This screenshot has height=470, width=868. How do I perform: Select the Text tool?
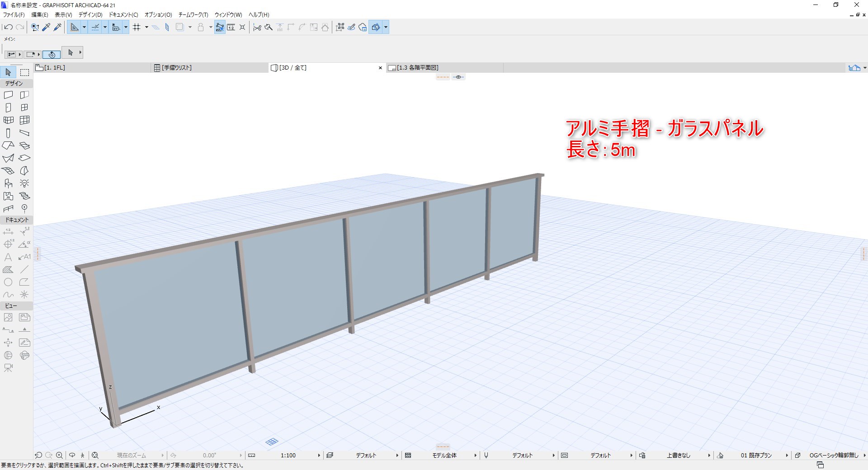click(x=8, y=257)
